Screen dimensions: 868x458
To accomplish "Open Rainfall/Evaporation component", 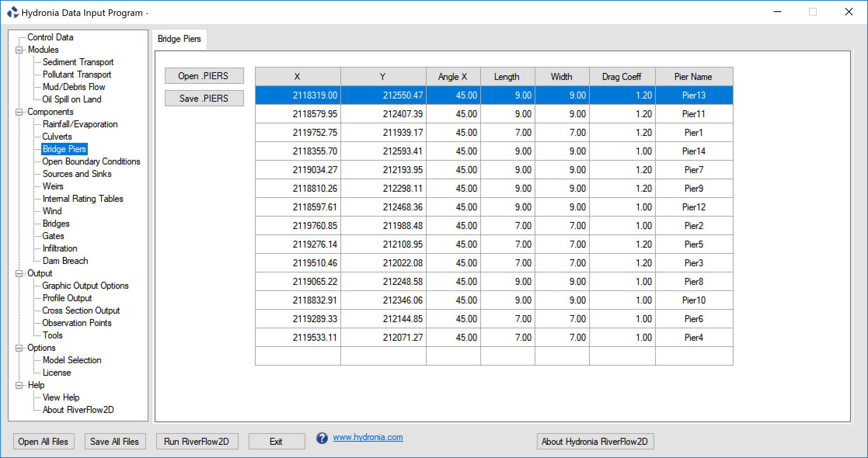I will click(80, 124).
